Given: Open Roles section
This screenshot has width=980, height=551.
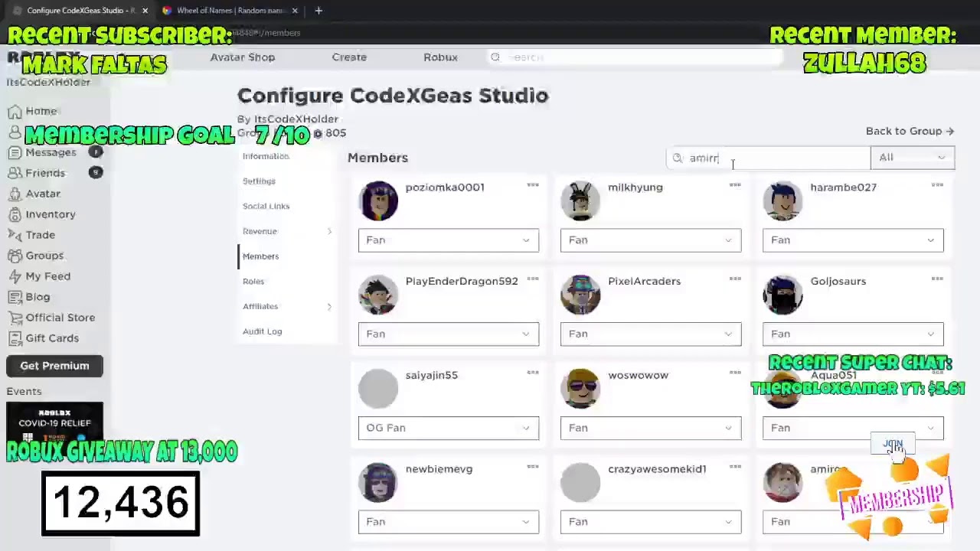Looking at the screenshot, I should (253, 282).
